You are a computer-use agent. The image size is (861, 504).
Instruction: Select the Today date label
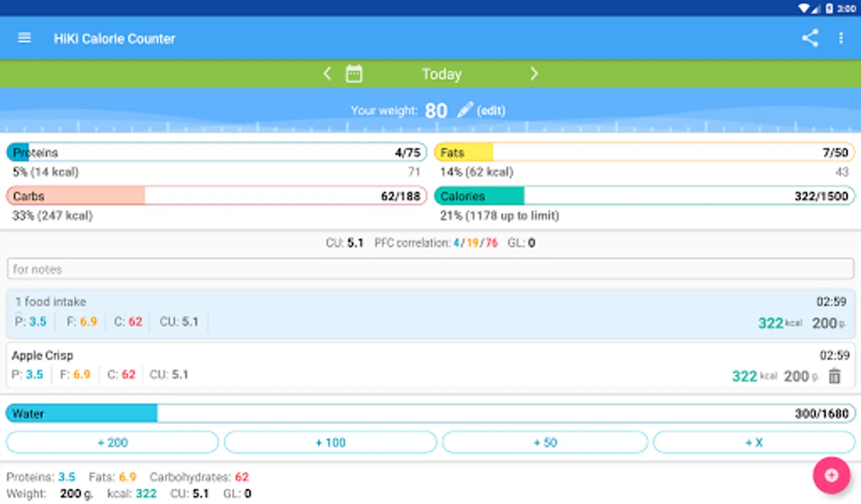442,74
